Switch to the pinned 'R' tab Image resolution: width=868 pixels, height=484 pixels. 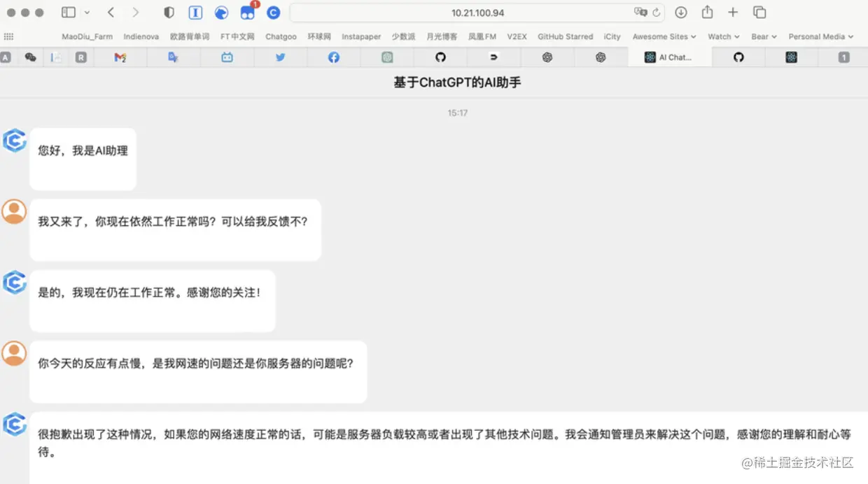pyautogui.click(x=81, y=57)
